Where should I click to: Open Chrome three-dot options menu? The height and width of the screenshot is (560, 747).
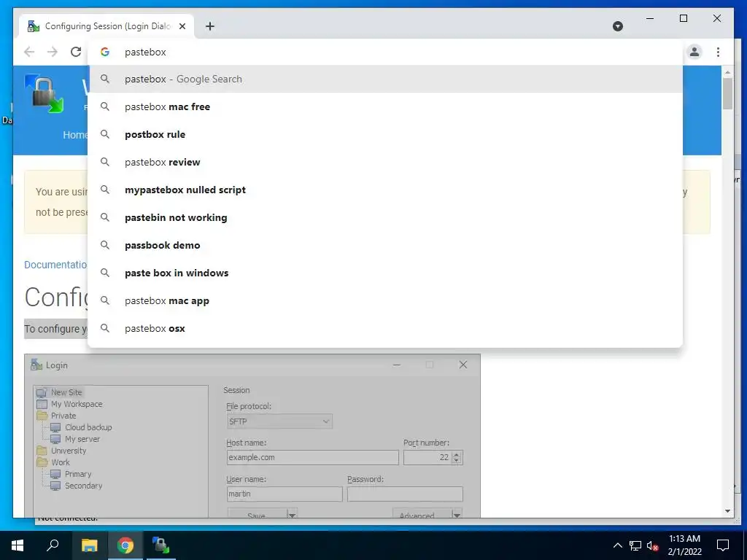tap(718, 52)
